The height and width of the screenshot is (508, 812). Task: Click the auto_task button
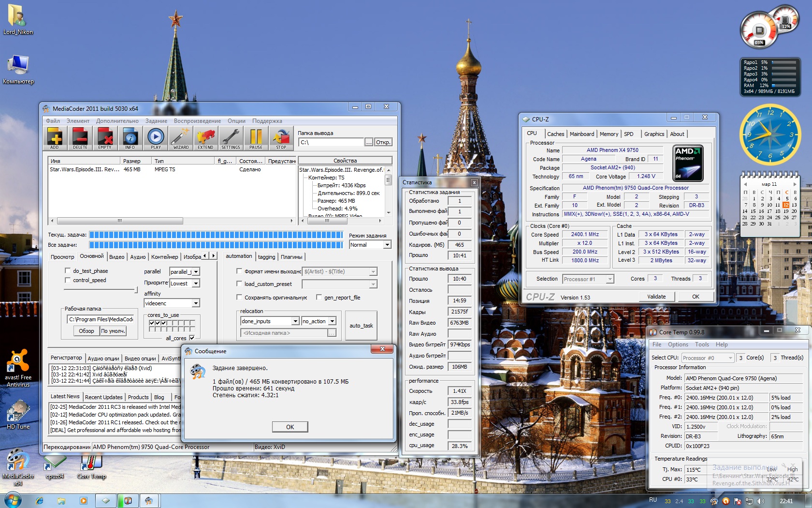point(361,326)
